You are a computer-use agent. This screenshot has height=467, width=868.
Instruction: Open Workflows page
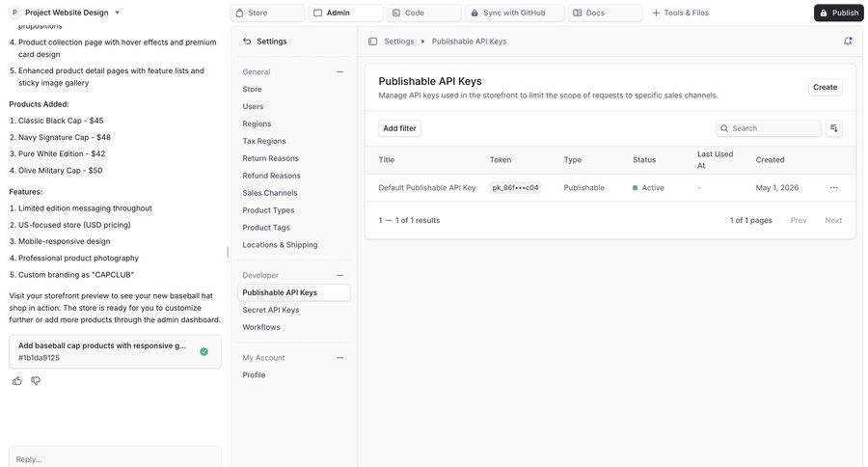261,327
